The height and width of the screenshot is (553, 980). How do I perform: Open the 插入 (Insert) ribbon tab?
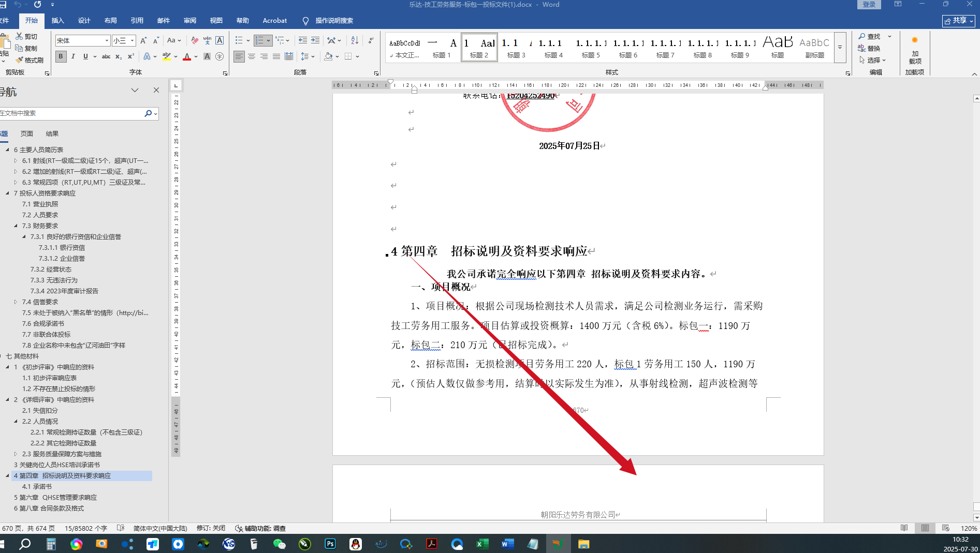(58, 21)
